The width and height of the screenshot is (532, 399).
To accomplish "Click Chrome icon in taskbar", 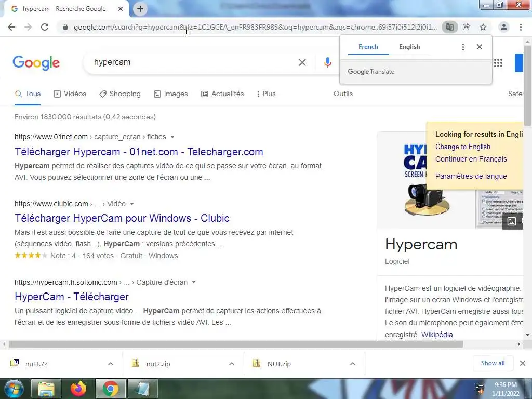I will [110, 389].
